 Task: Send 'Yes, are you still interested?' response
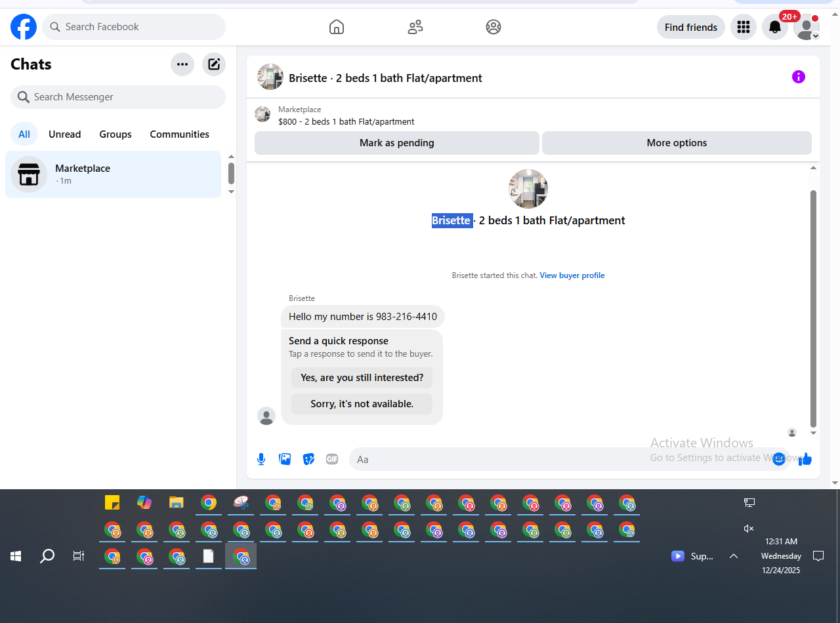coord(362,378)
